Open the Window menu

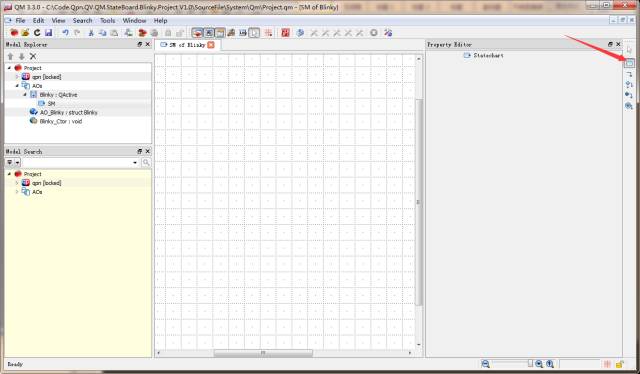pyautogui.click(x=134, y=20)
